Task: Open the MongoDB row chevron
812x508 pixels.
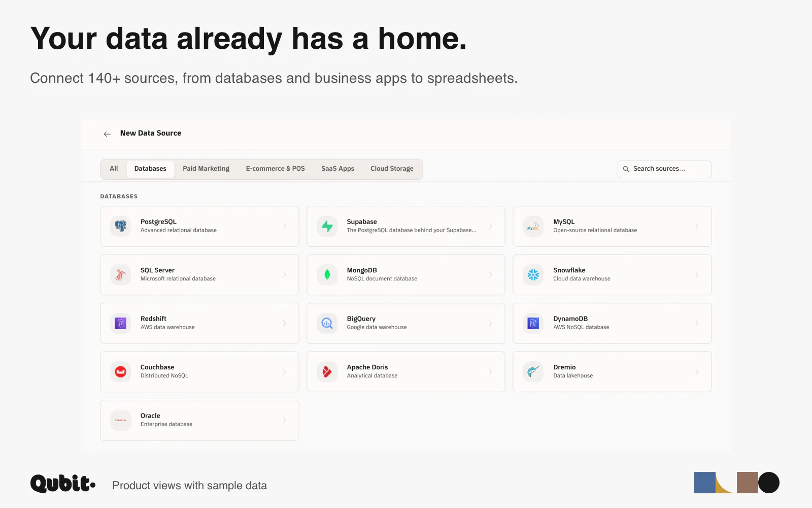Action: pyautogui.click(x=491, y=275)
